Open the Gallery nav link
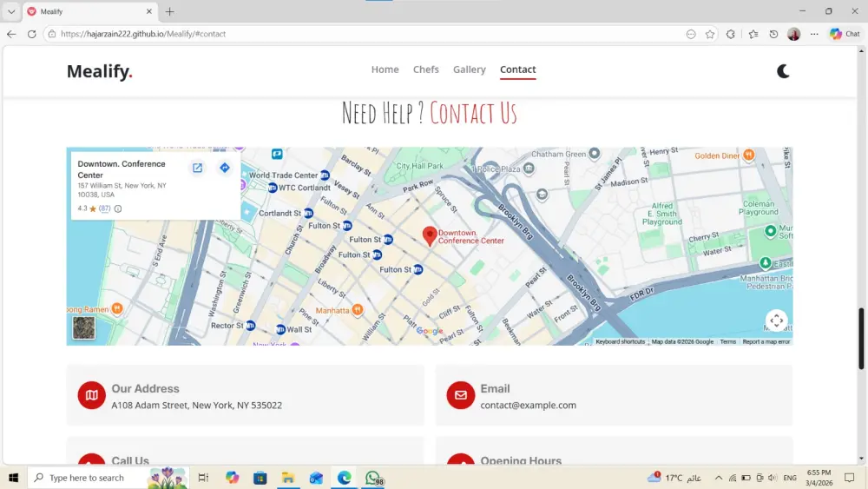 coord(470,69)
